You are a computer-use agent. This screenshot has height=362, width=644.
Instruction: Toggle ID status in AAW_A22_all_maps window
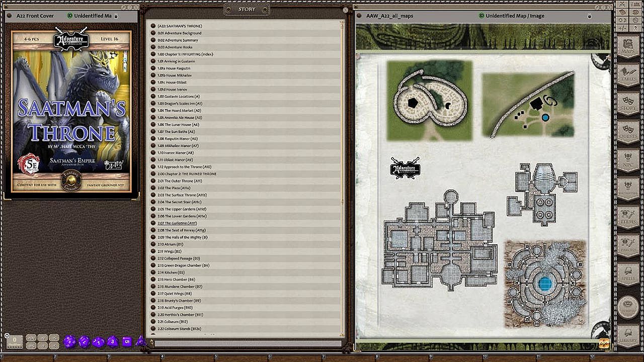point(482,16)
